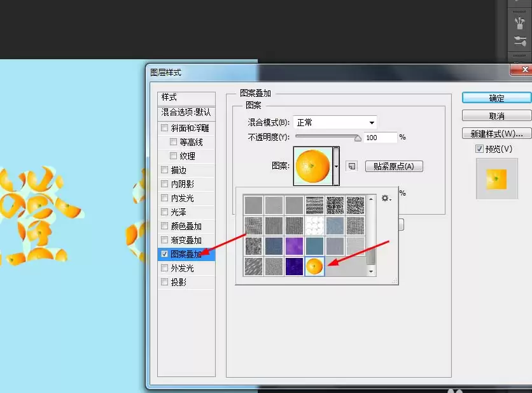Enable the 斜面和浮雕 checkbox
The width and height of the screenshot is (532, 393).
[165, 128]
